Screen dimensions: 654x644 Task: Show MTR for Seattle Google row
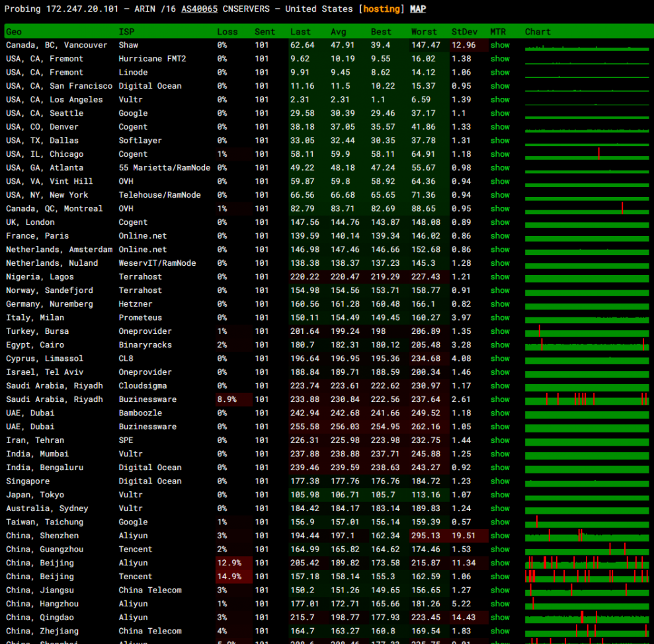click(x=500, y=113)
